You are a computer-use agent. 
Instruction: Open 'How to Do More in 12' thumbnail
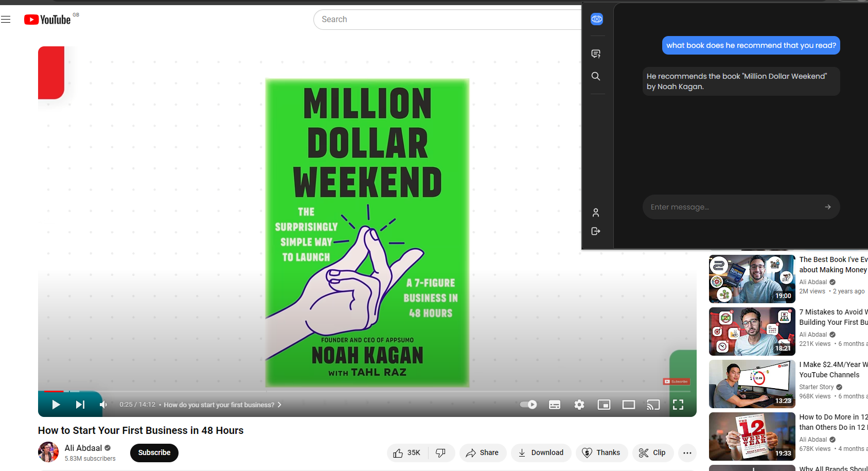(752, 437)
